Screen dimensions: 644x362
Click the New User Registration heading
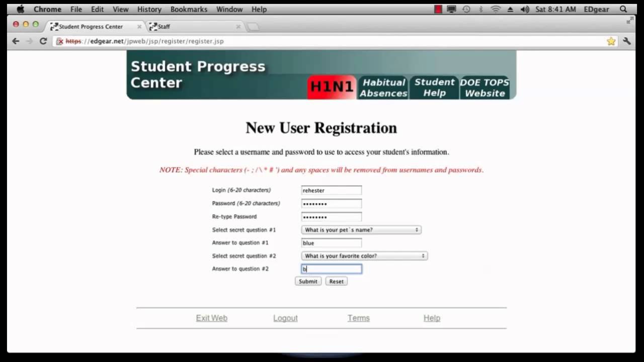321,128
